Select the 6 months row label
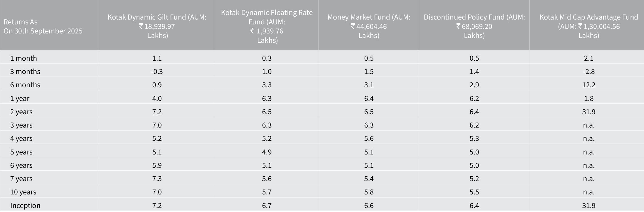The image size is (644, 212). [25, 85]
